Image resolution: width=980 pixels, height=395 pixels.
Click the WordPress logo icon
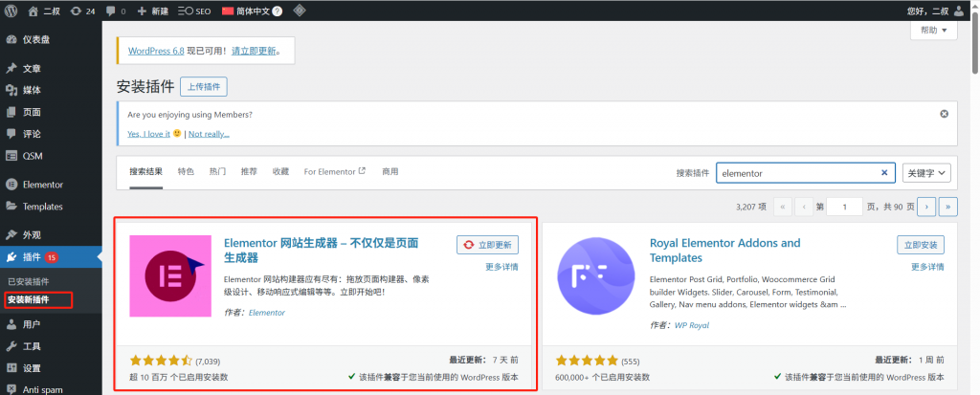pyautogui.click(x=11, y=11)
